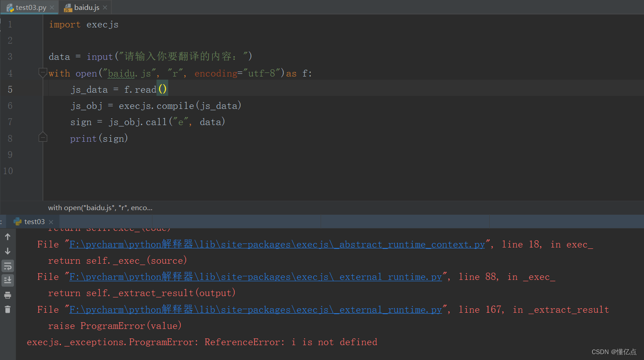Click 'return self._extract_result(output)' console line
Viewport: 644px width, 360px height.
(142, 293)
